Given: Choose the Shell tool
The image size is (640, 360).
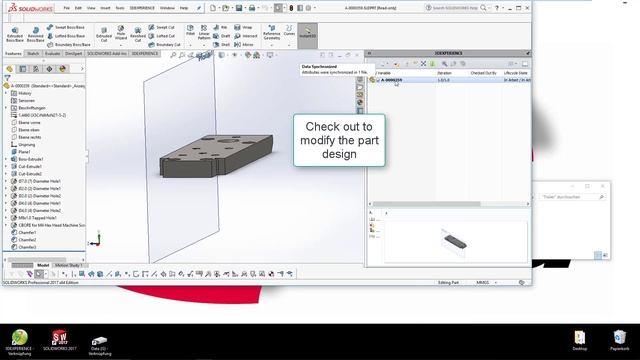Looking at the screenshot, I should coord(222,44).
